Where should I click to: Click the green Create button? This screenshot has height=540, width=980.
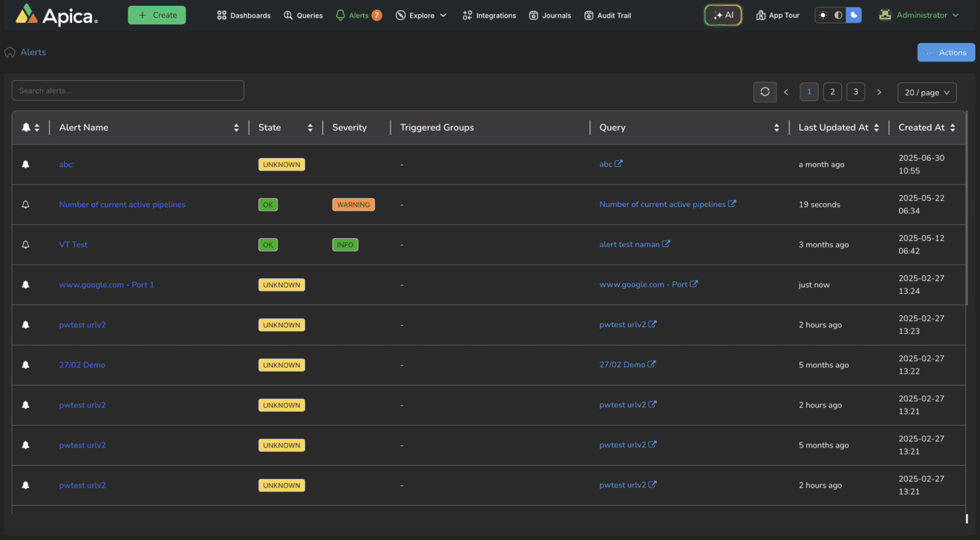[157, 15]
